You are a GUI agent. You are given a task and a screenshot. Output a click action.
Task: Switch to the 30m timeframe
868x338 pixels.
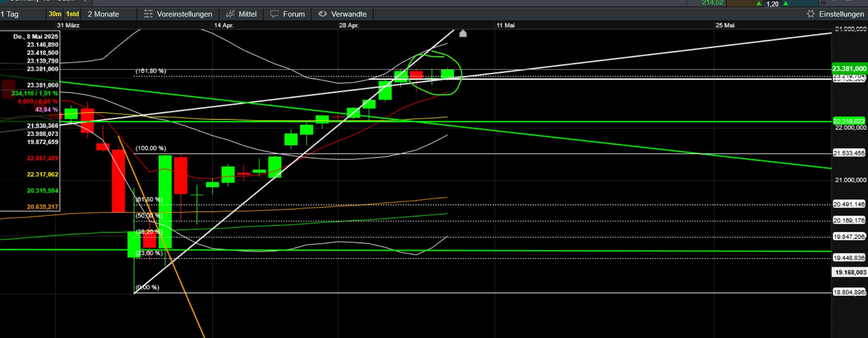click(x=55, y=14)
